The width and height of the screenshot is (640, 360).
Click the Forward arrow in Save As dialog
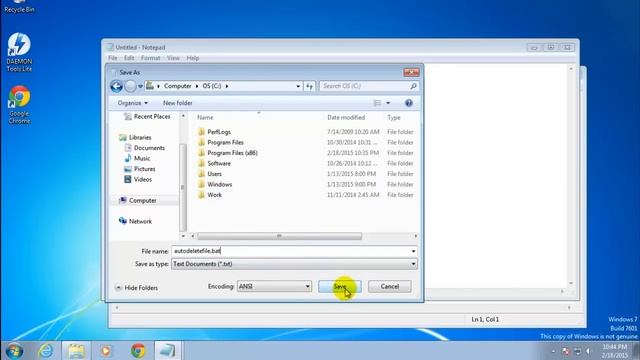(130, 86)
